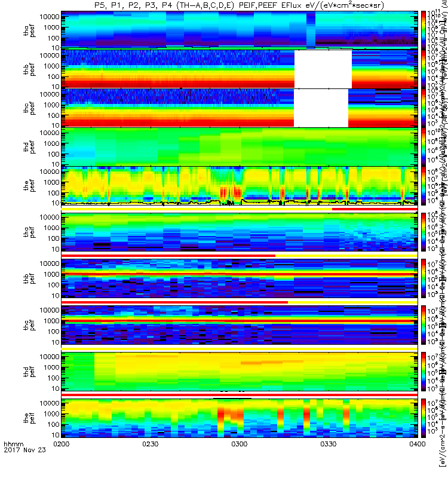
Task: Click the yellow segment of bar above thc peif
Action: click(x=352, y=302)
